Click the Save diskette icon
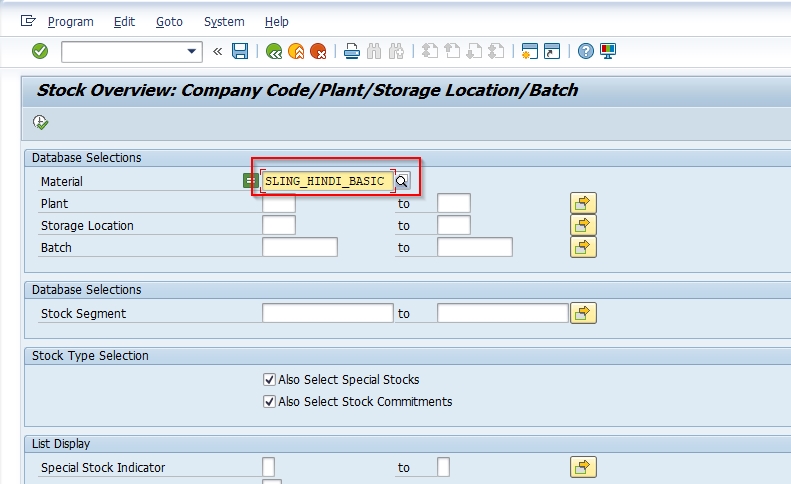This screenshot has height=484, width=791. pos(240,51)
